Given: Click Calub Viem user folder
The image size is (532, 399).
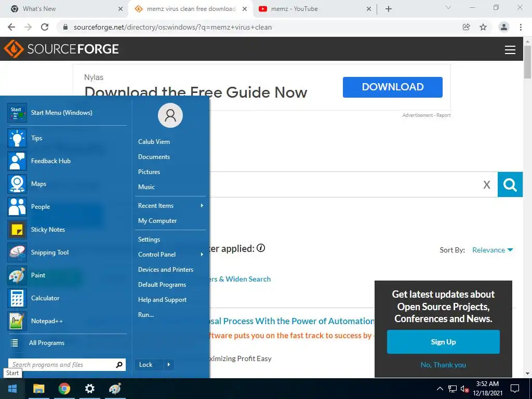Looking at the screenshot, I should pos(154,142).
